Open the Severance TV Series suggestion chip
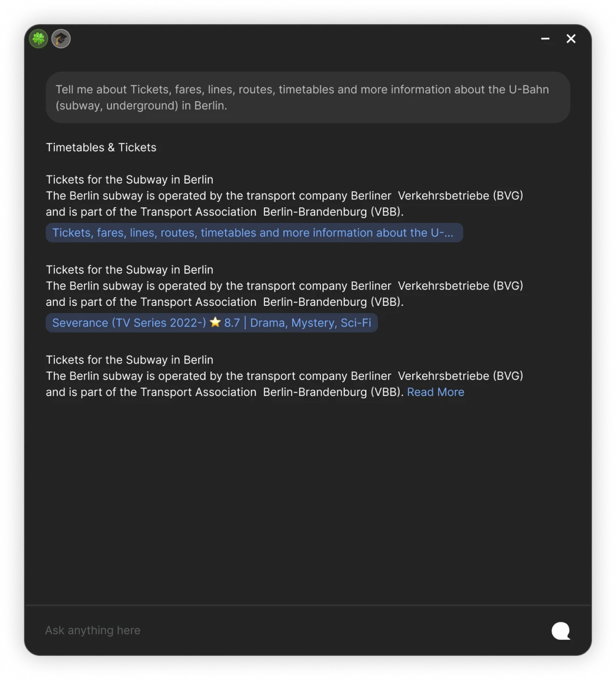 click(211, 323)
